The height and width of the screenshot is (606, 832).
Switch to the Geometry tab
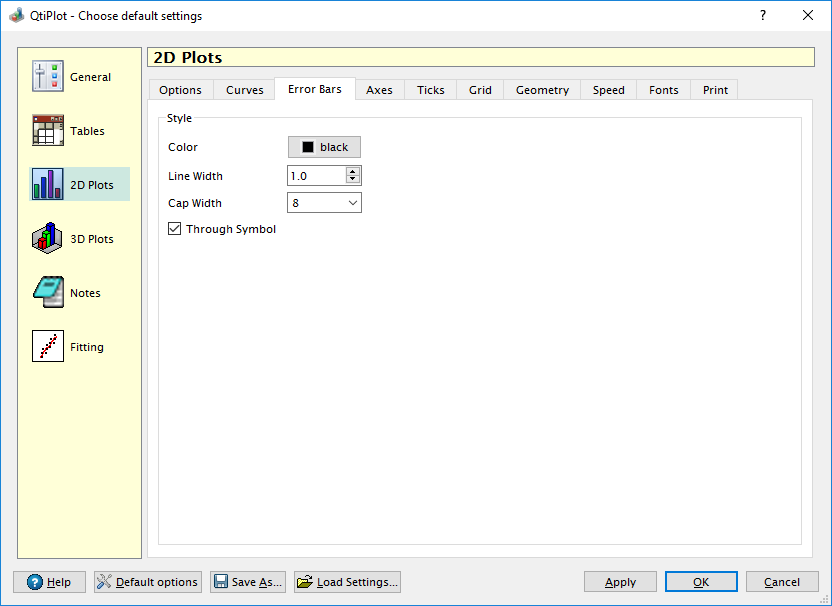click(x=542, y=90)
